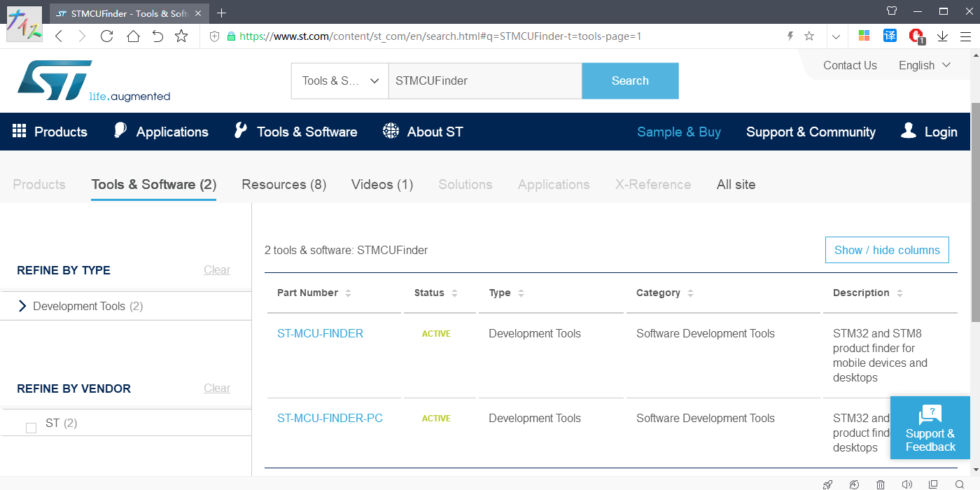The image size is (980, 490).
Task: Open the search magnifier in bottom toolbar
Action: tap(960, 484)
